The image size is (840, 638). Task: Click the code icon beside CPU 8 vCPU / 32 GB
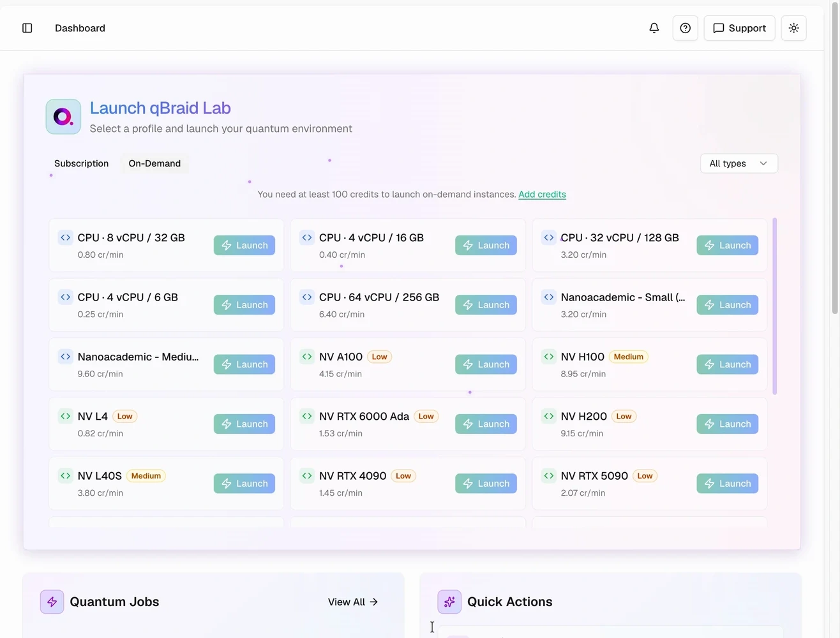(66, 237)
